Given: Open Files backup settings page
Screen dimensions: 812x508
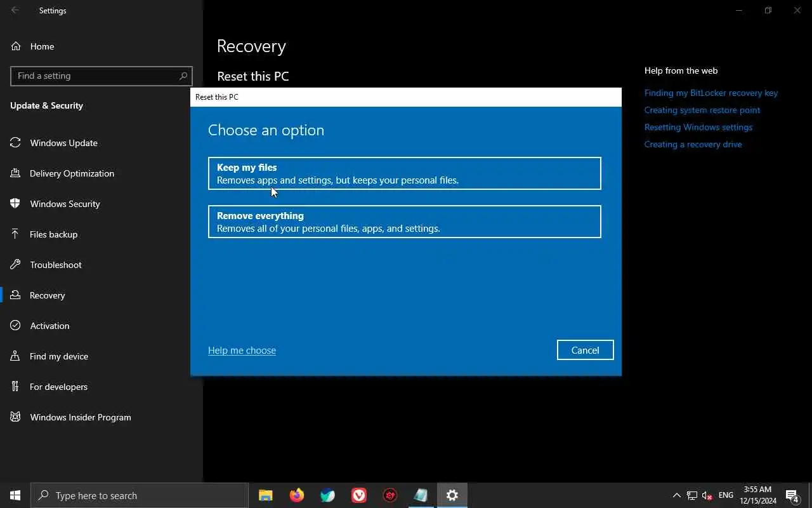Looking at the screenshot, I should (x=101, y=234).
